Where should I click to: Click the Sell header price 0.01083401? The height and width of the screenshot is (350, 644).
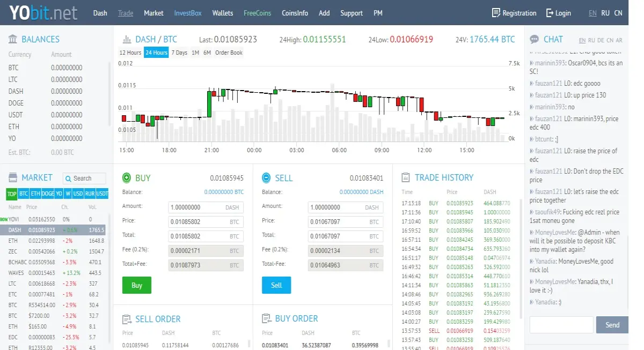(x=367, y=178)
